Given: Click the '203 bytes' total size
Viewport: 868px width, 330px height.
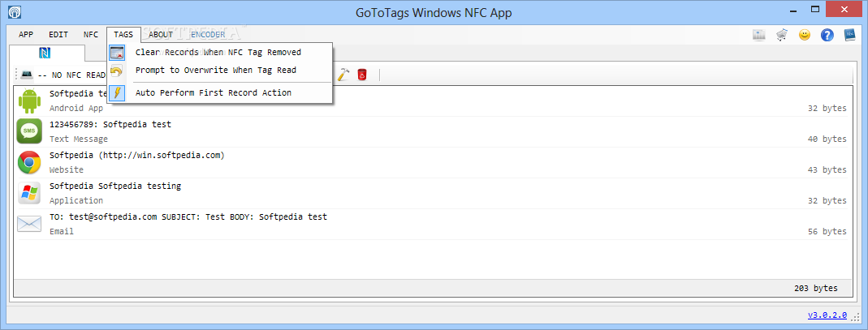Looking at the screenshot, I should point(815,288).
